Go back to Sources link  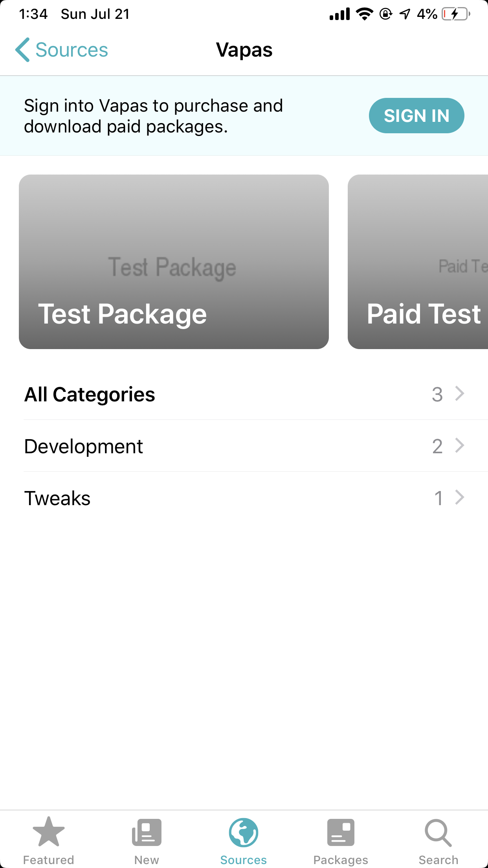72,50
